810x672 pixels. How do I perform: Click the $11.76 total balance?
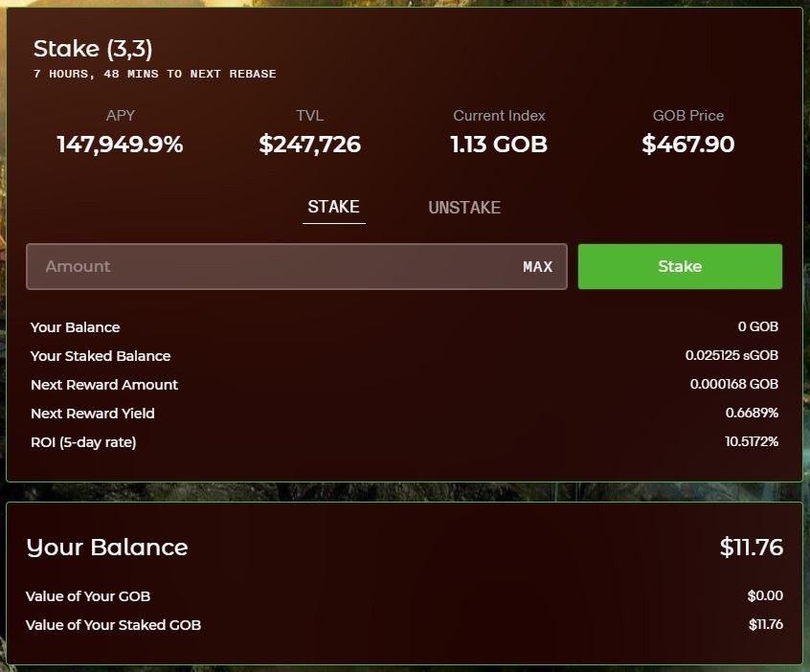point(751,547)
